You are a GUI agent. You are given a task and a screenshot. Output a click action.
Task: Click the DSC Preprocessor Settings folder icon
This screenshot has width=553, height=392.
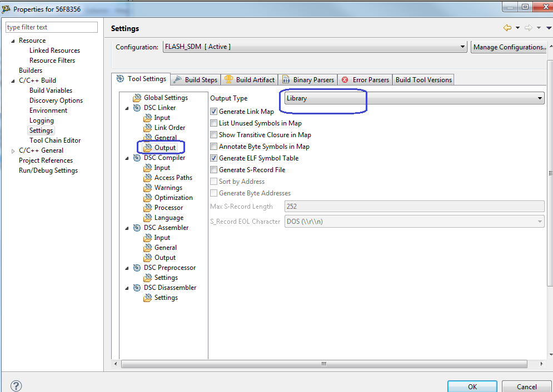pyautogui.click(x=147, y=278)
